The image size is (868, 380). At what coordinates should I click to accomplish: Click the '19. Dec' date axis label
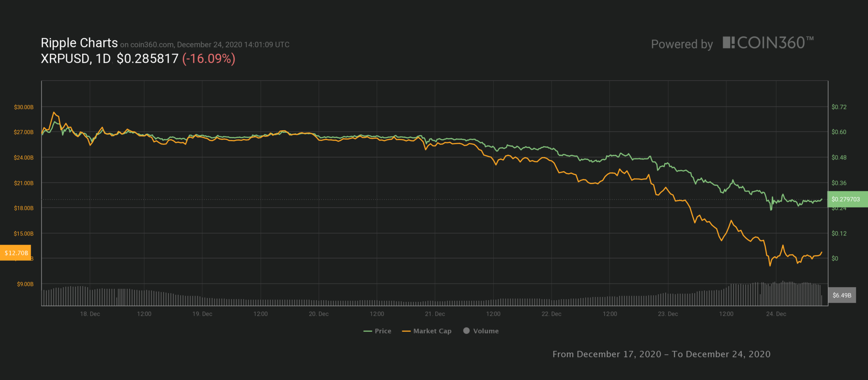202,314
